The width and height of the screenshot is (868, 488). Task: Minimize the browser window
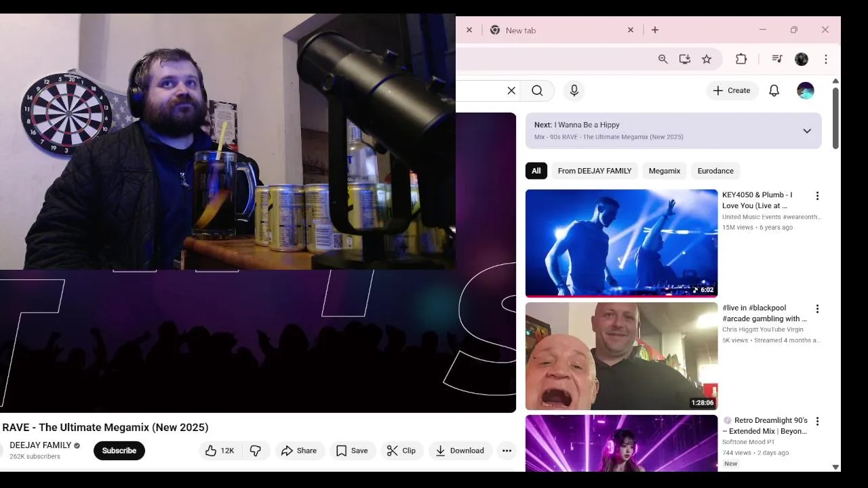click(762, 30)
